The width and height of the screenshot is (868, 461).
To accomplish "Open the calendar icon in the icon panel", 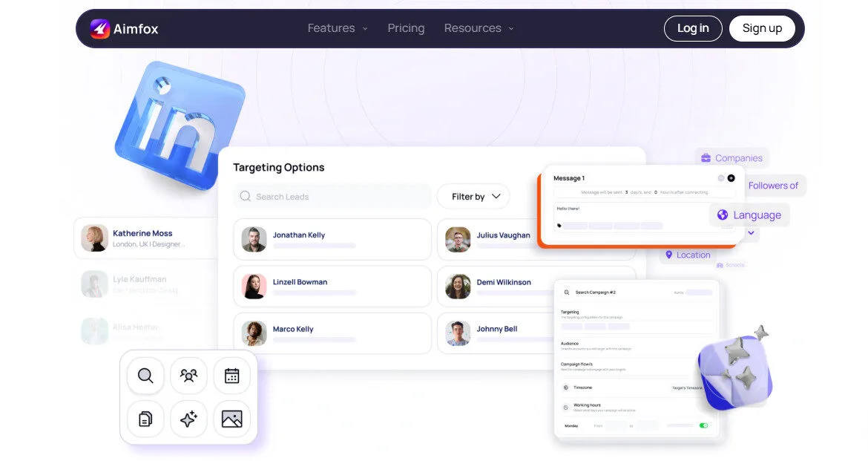I will tap(231, 376).
